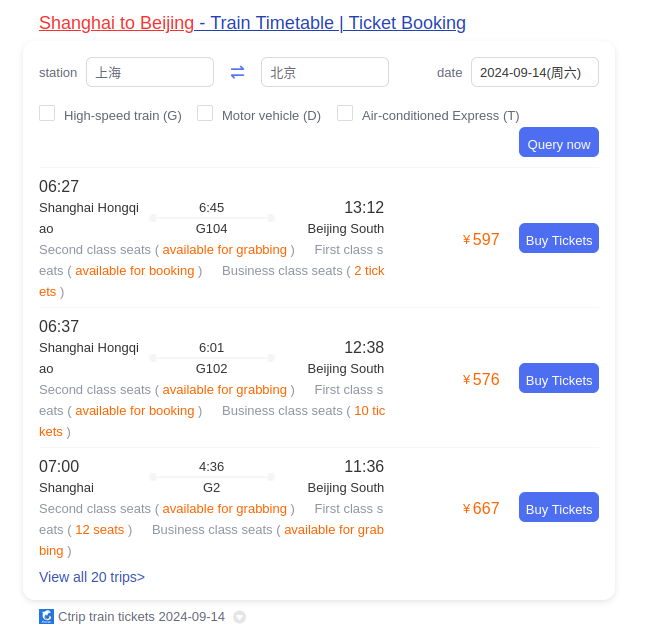Click the 12 seats link for G2
The height and width of the screenshot is (634, 651).
point(100,529)
